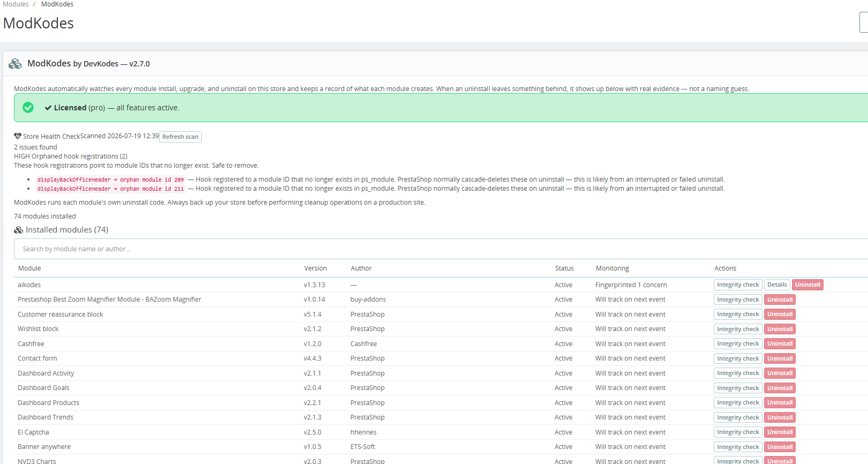Screen dimensions: 868x464
Task: Run Integrity check for Ei Captcha
Action: (x=738, y=432)
